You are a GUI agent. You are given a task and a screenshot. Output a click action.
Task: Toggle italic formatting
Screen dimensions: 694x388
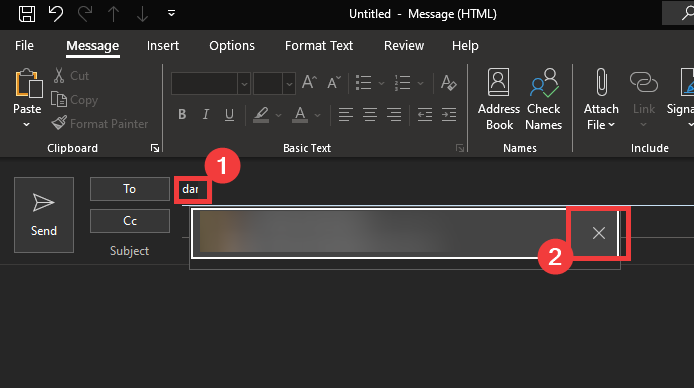(205, 115)
